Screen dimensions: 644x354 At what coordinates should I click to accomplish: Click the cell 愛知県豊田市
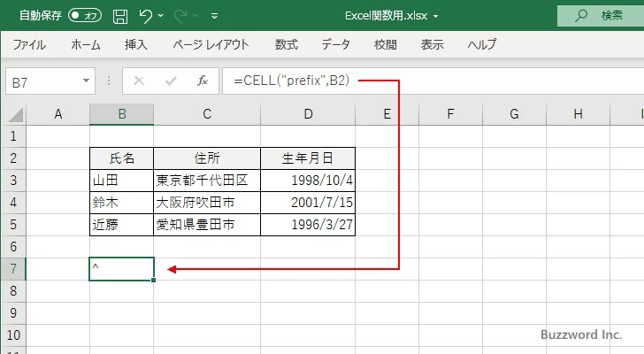pos(207,225)
